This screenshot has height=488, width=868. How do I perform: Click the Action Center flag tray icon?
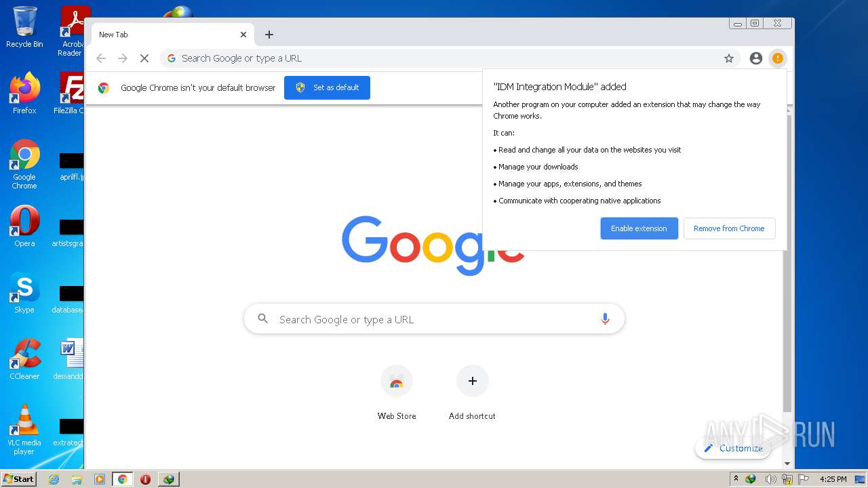(x=805, y=479)
